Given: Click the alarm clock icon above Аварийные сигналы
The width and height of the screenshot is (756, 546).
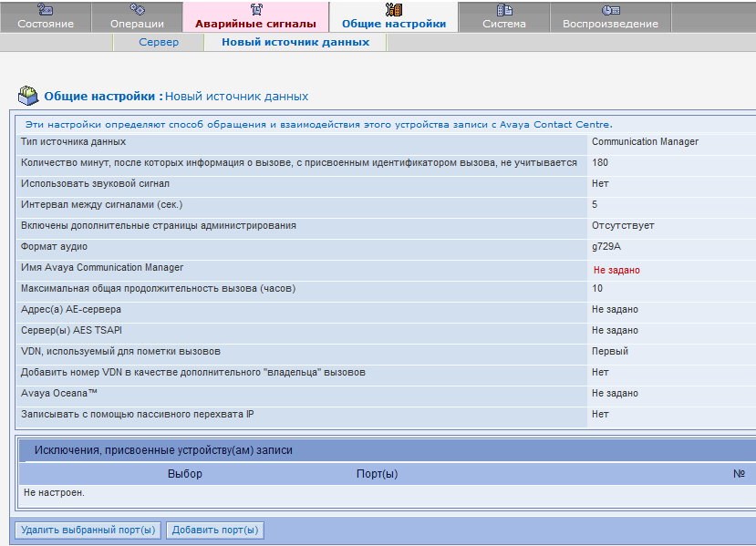Looking at the screenshot, I should tap(256, 9).
